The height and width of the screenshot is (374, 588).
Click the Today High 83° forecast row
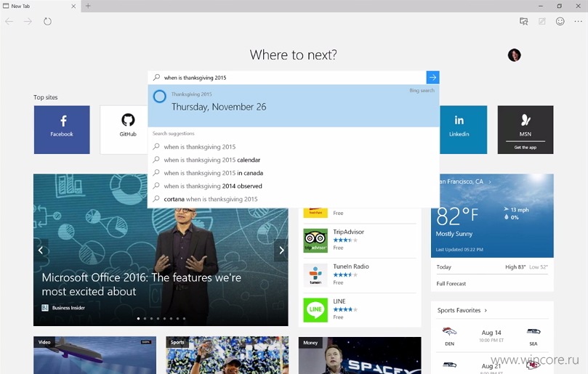[492, 267]
